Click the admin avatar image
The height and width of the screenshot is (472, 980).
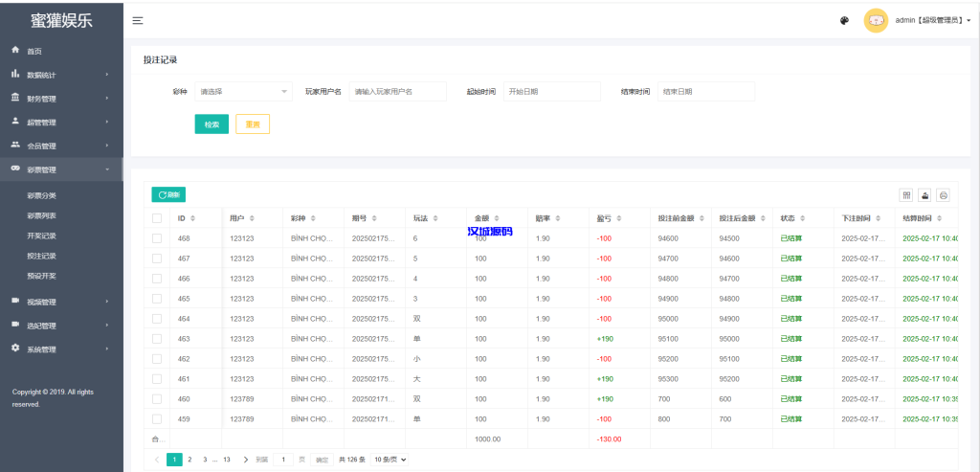[x=876, y=21]
